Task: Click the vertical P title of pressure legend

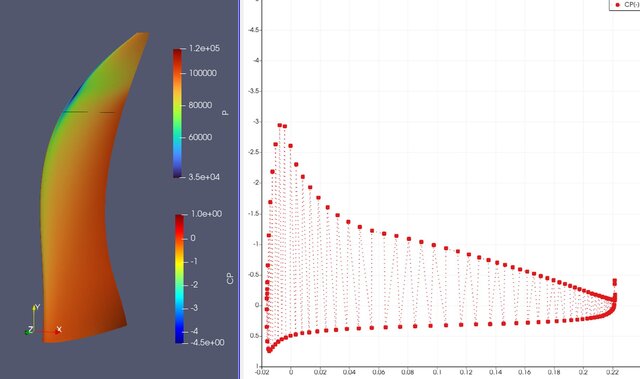Action: coord(225,113)
